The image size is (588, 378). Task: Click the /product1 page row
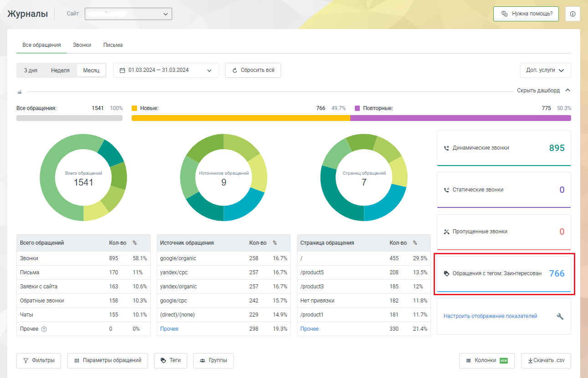(364, 315)
